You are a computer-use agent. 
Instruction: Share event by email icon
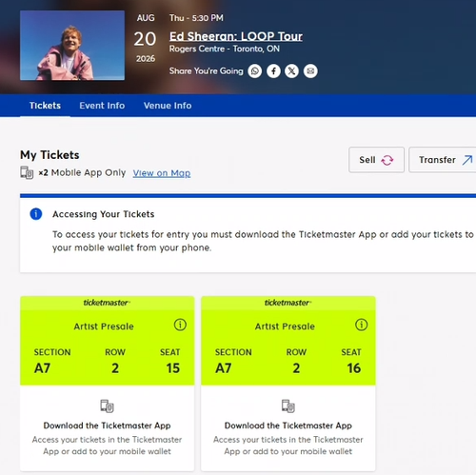pos(310,71)
